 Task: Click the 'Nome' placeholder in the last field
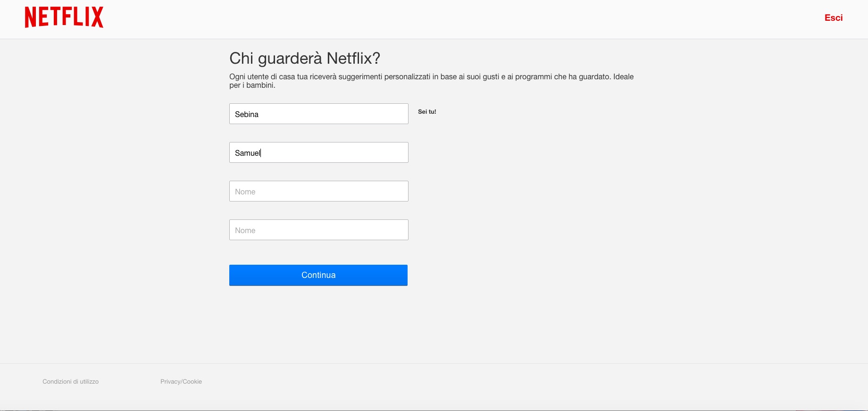(x=245, y=230)
